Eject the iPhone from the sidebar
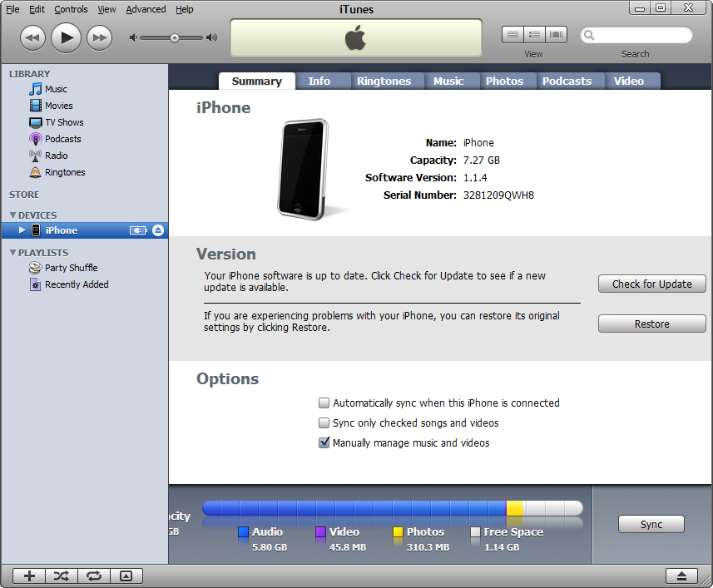713x588 pixels. 158,230
